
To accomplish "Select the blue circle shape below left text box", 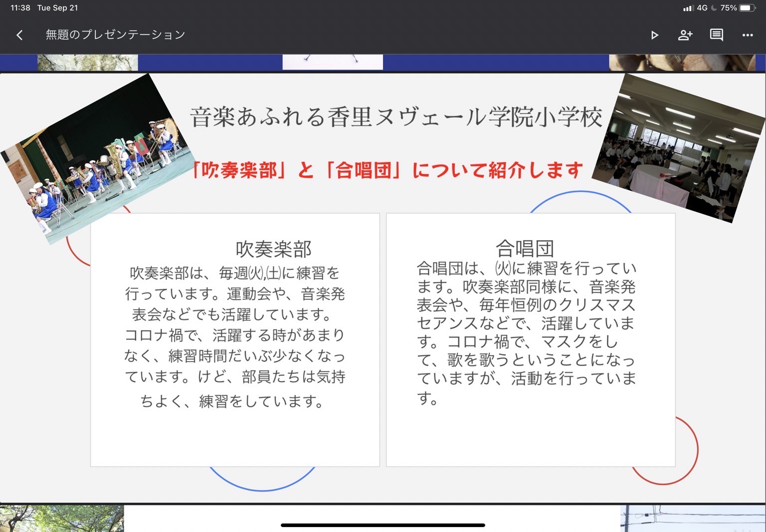I will tap(262, 479).
